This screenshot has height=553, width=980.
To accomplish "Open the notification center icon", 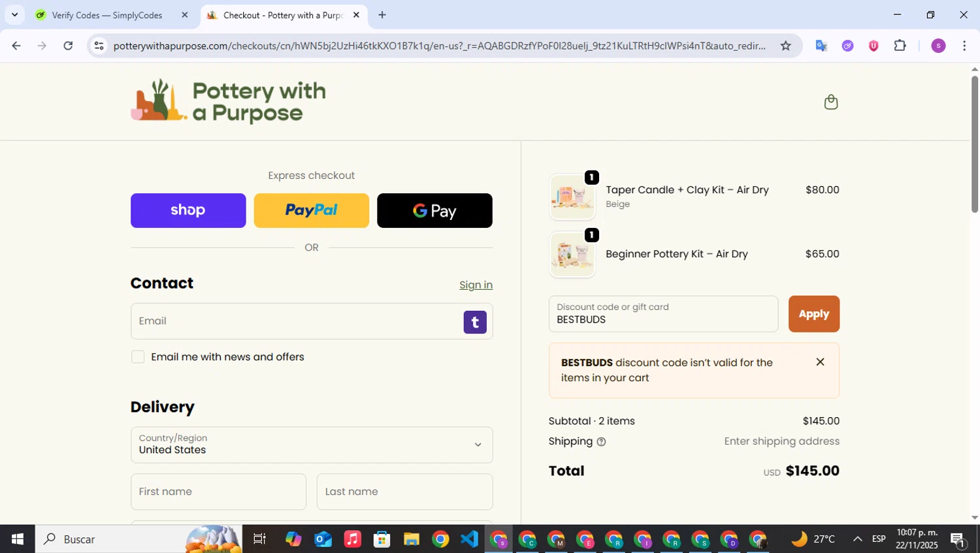I will (x=958, y=539).
